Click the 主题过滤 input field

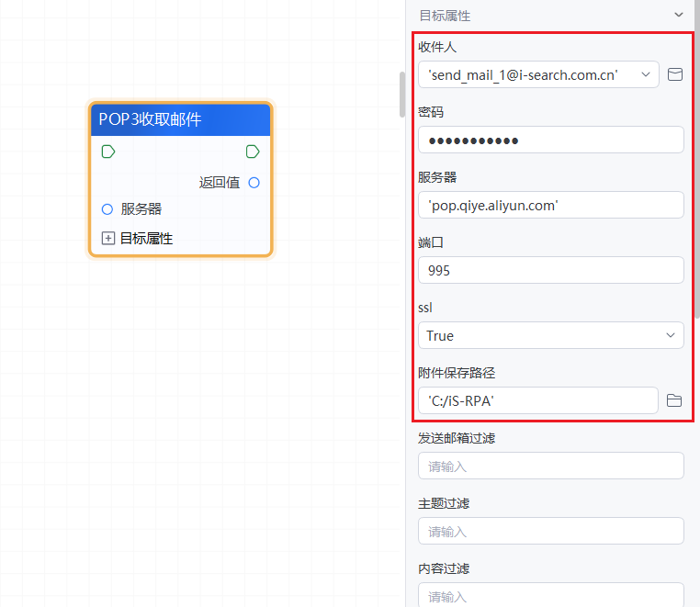click(x=551, y=531)
